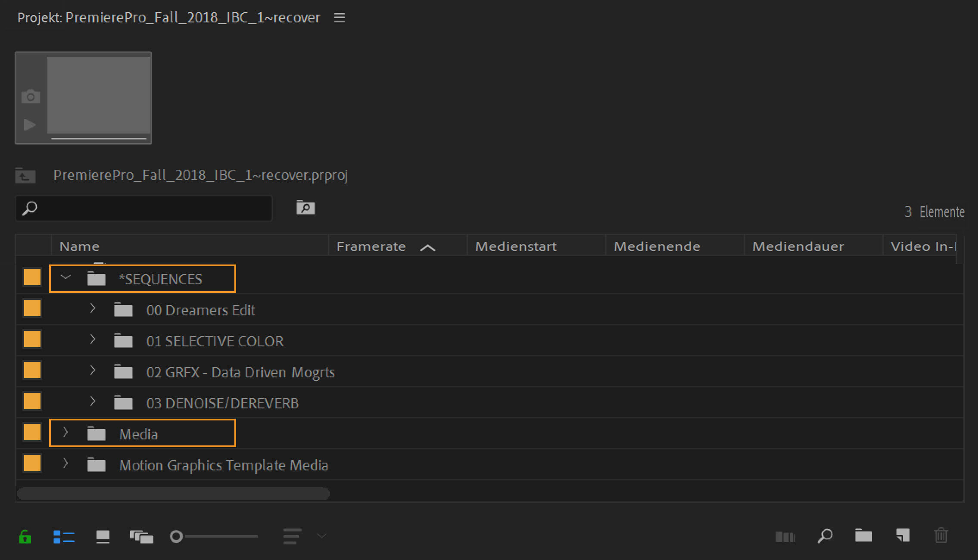Sort by the Framerate column header
Screen dimensions: 978x560
(371, 246)
